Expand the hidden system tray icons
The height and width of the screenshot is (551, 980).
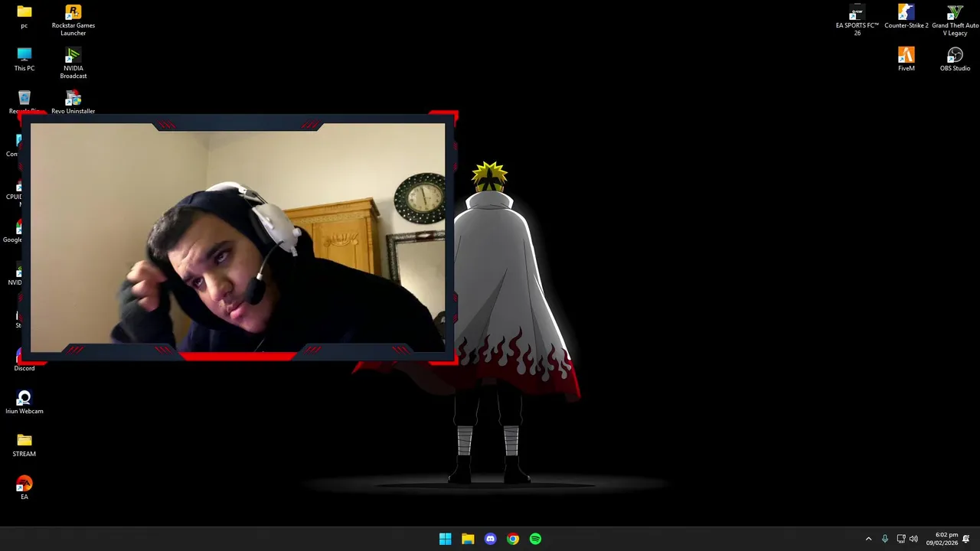pos(868,539)
